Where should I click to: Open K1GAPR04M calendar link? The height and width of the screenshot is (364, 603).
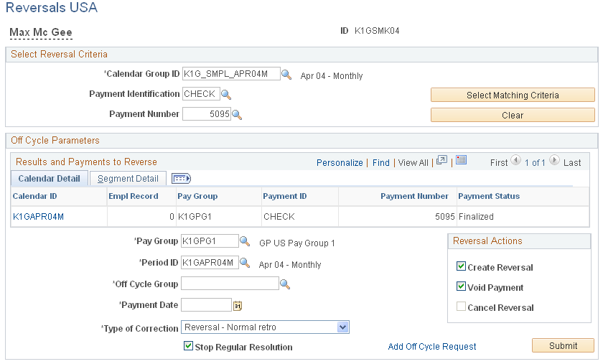coord(39,217)
